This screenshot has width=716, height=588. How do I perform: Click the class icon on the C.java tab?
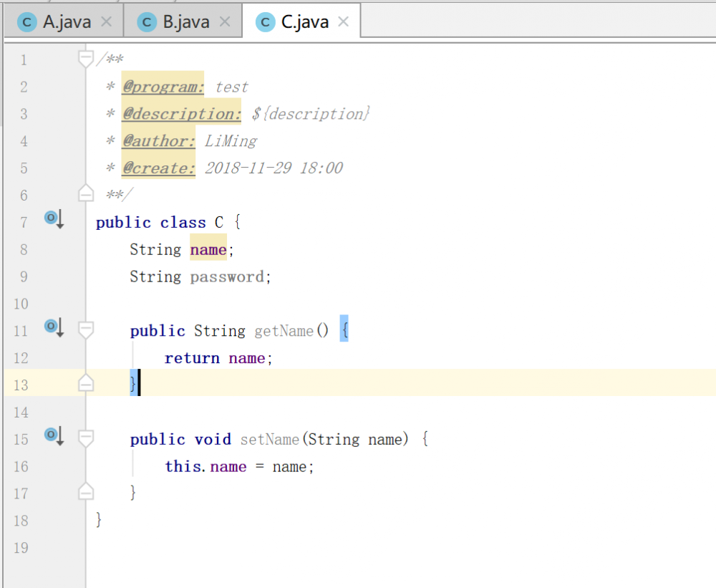point(264,21)
